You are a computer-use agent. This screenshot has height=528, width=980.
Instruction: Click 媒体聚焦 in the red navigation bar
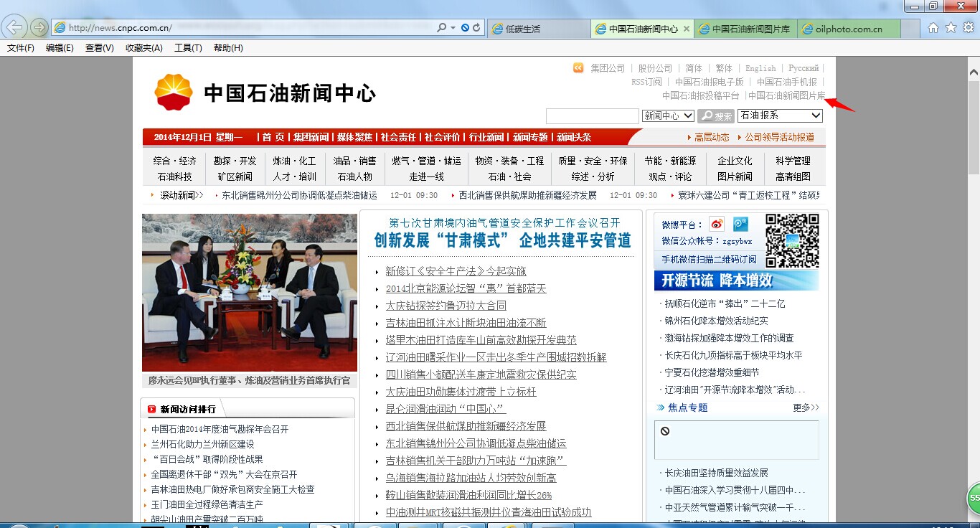tap(354, 137)
